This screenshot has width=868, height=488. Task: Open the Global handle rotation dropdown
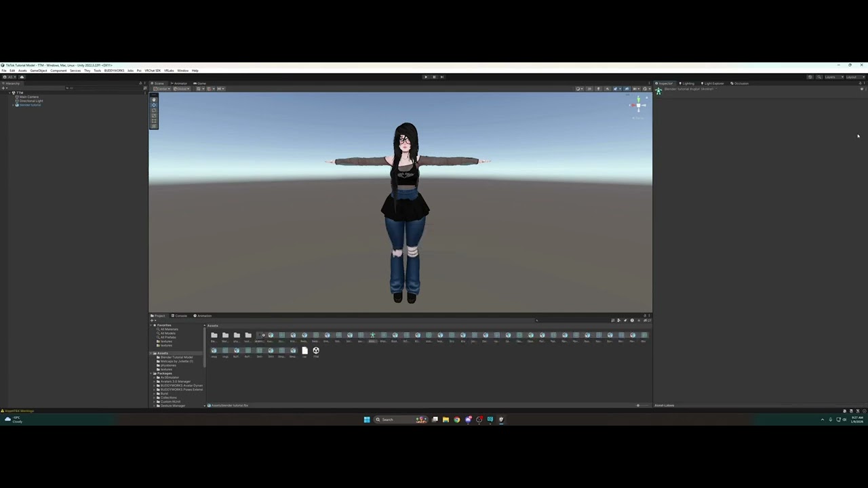coord(182,89)
